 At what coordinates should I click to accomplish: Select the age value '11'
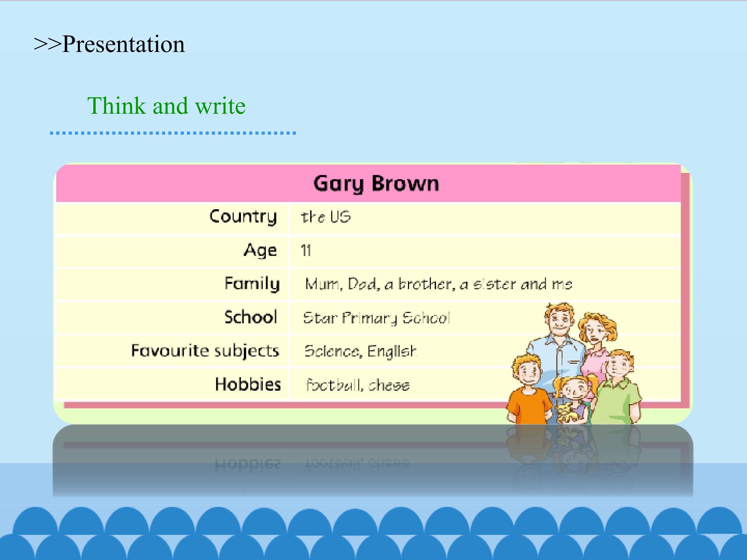pyautogui.click(x=306, y=250)
